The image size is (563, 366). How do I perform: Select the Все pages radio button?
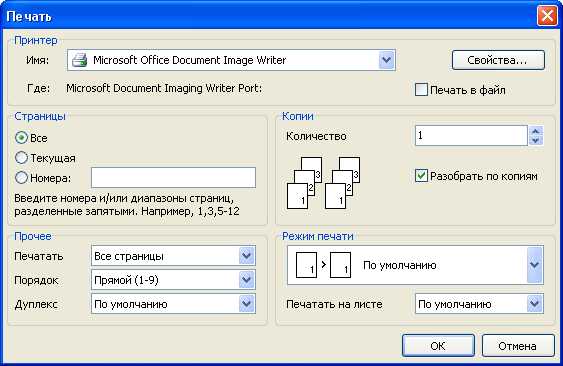21,138
